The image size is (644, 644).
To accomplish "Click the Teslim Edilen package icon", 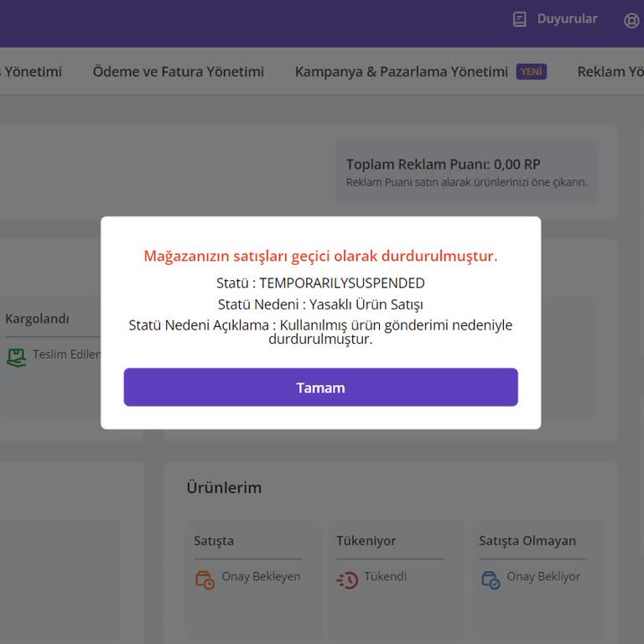I will [x=17, y=357].
